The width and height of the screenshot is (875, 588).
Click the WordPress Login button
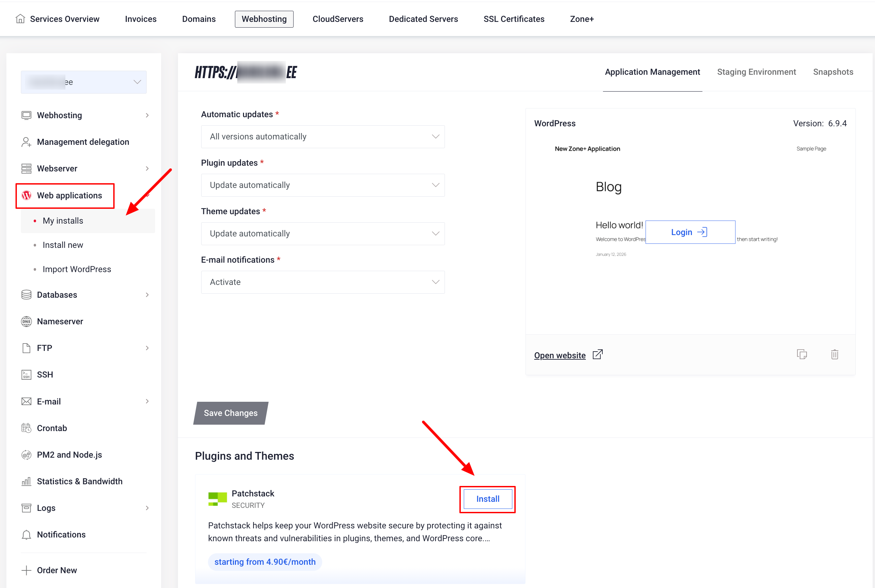point(690,232)
